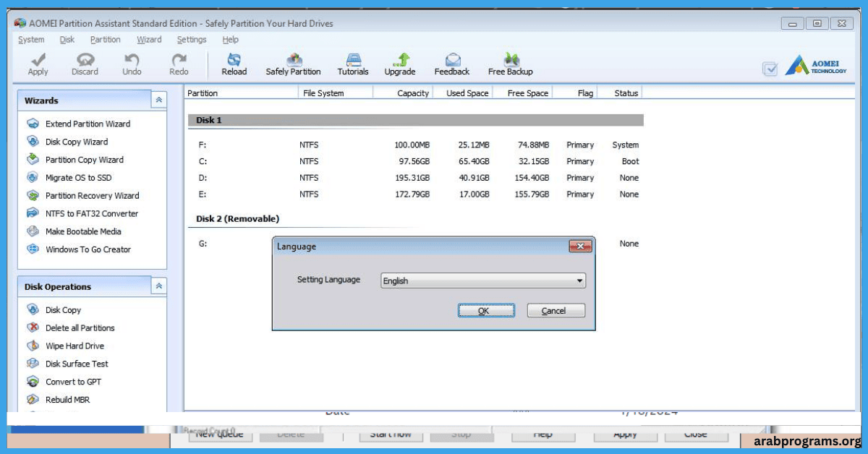Screen dimensions: 868x454
Task: Collapse the Wizards panel
Action: pyautogui.click(x=159, y=100)
